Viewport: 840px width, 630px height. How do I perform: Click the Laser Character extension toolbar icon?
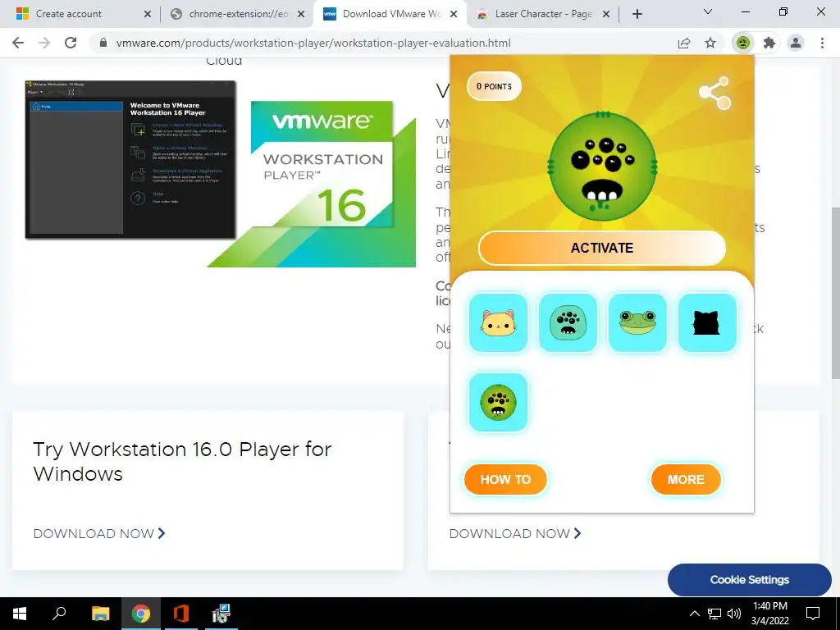tap(742, 43)
